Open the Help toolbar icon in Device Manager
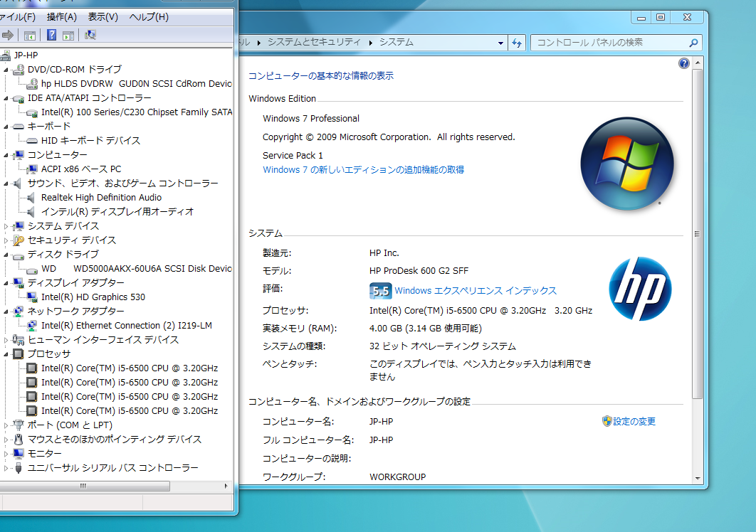This screenshot has width=756, height=532. coord(51,35)
